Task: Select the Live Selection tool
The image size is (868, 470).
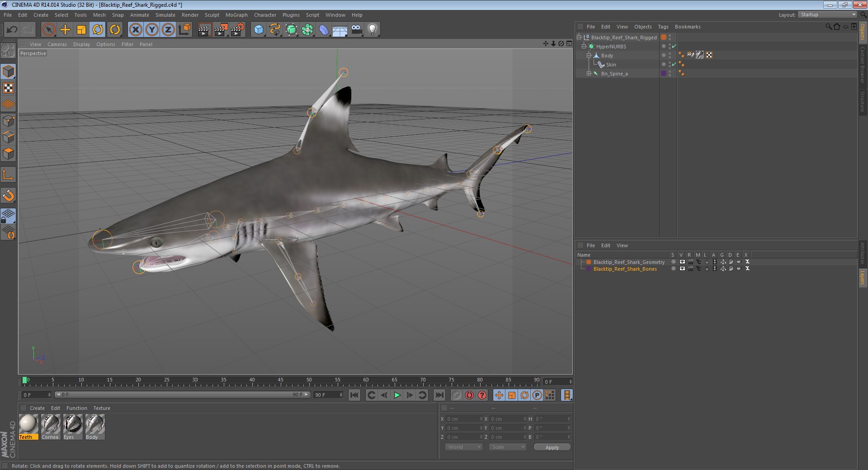Action: pyautogui.click(x=48, y=30)
